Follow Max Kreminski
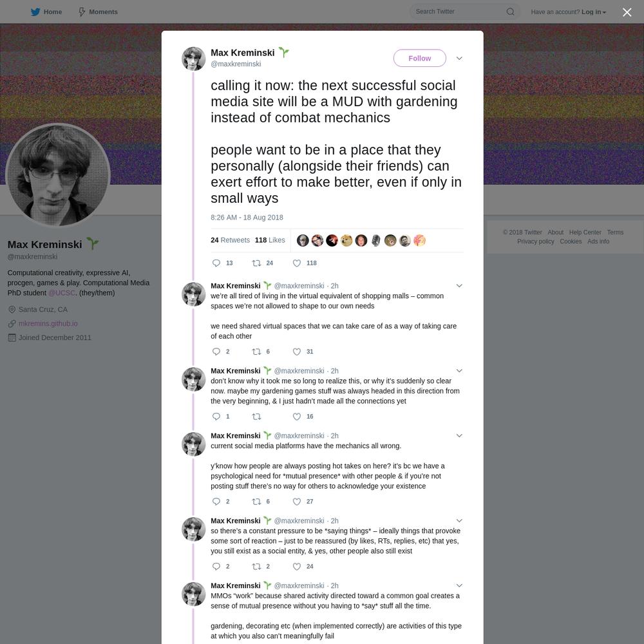The height and width of the screenshot is (644, 644). tap(419, 59)
